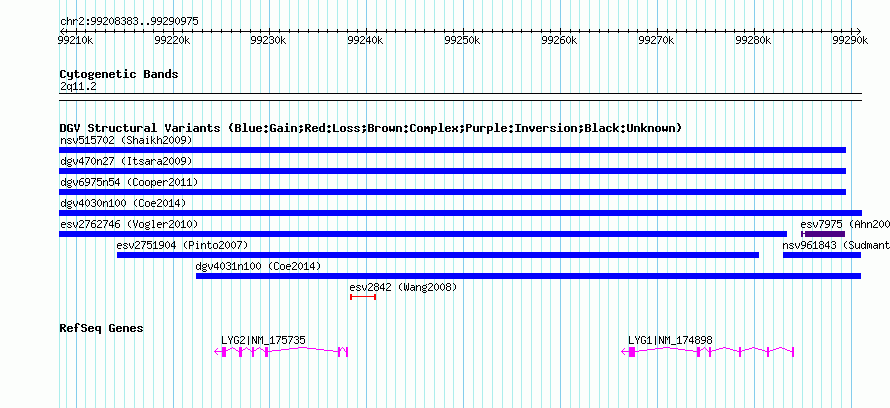Click the 99250k ruler tick label

click(x=463, y=40)
